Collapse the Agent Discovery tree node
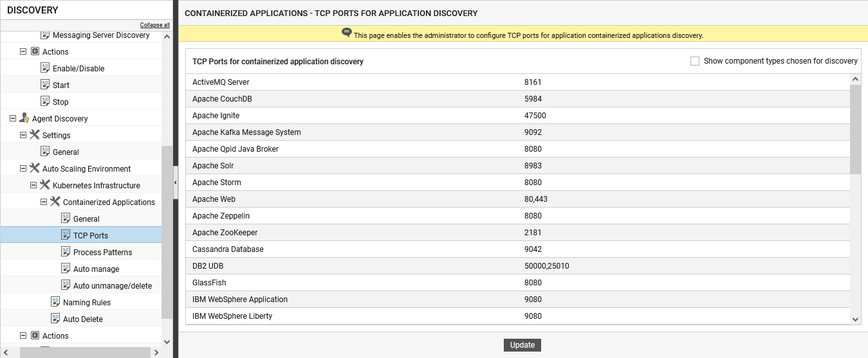 13,118
